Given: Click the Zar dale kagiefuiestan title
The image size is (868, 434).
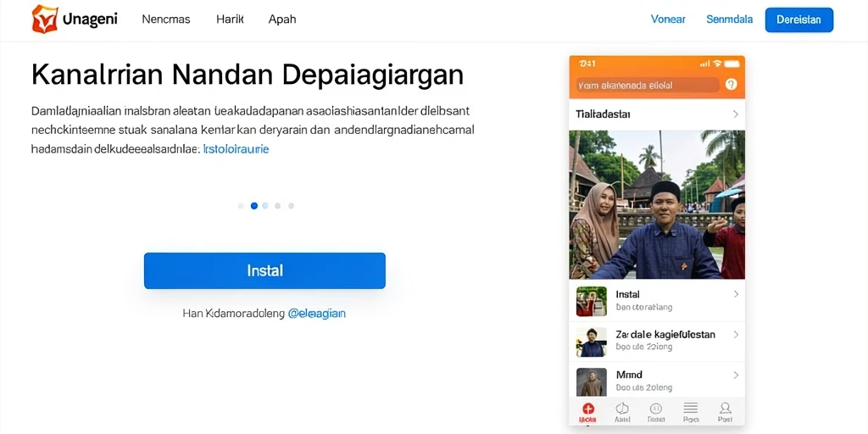Looking at the screenshot, I should (665, 334).
